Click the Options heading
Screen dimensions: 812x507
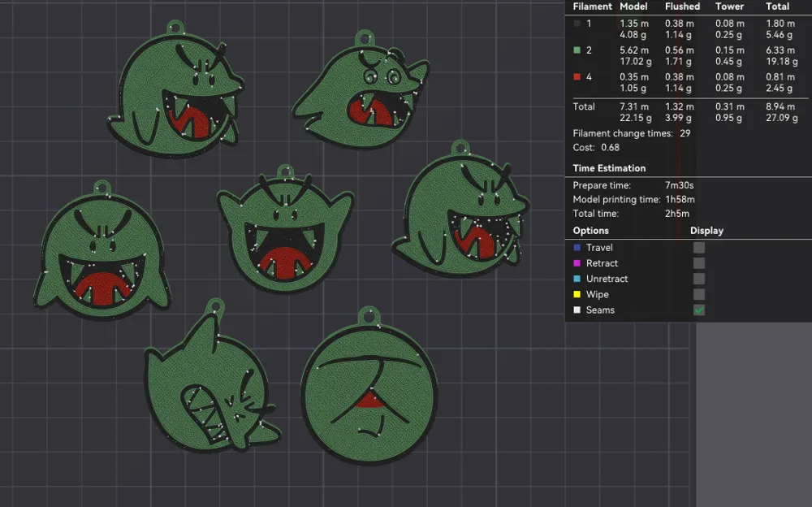[x=591, y=231]
